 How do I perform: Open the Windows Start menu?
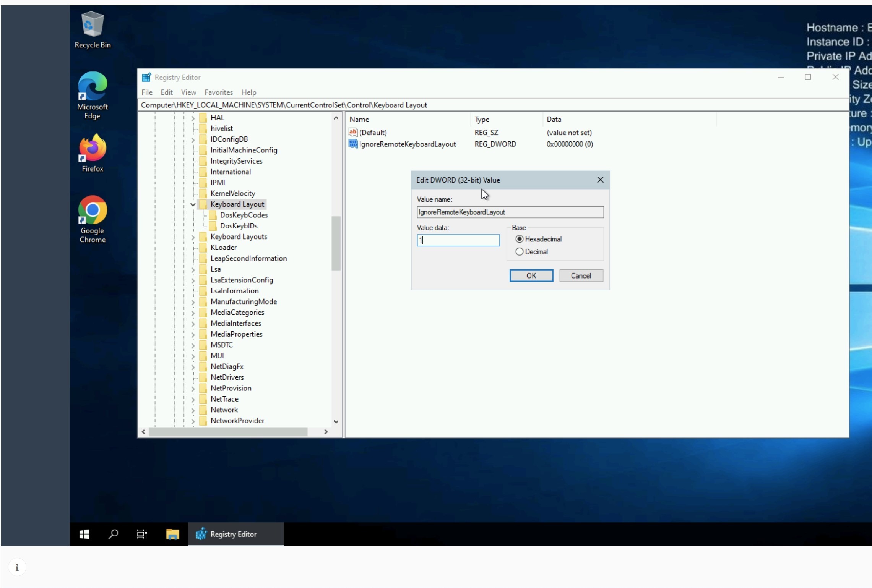(x=84, y=534)
